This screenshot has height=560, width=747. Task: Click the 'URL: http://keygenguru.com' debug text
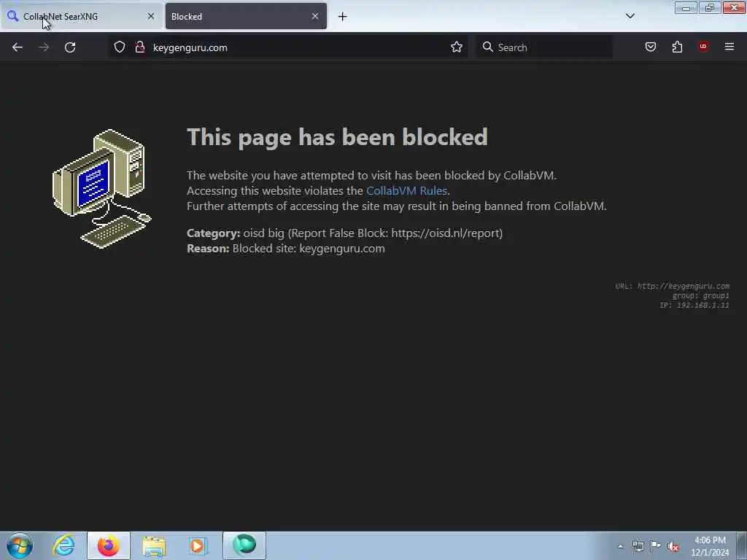(x=672, y=286)
